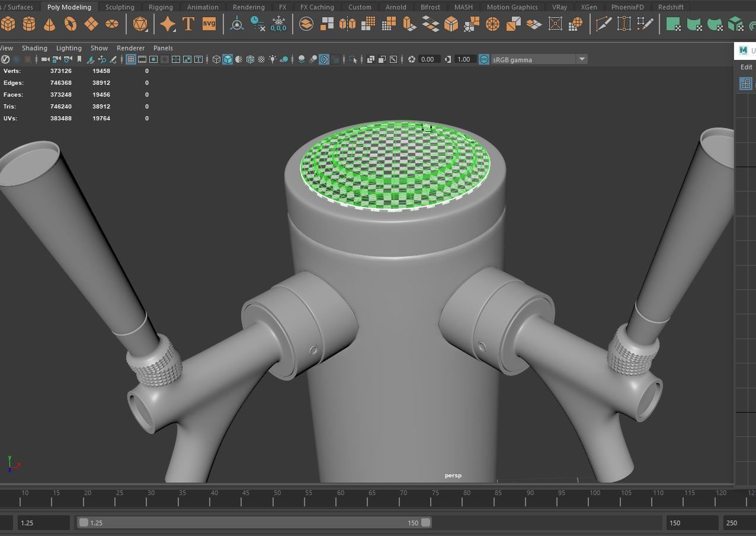Create a polygon disc from the shelf
Viewport: 756px width, 536px height.
click(111, 24)
